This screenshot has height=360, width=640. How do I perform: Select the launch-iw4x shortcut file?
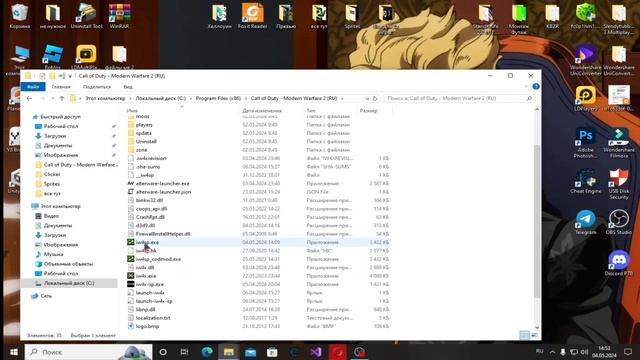[x=146, y=293]
